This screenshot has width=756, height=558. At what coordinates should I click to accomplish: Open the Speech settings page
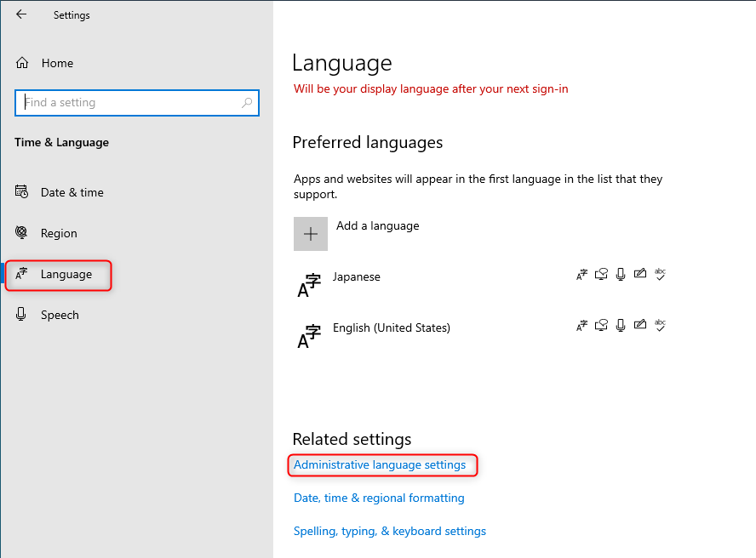point(60,315)
